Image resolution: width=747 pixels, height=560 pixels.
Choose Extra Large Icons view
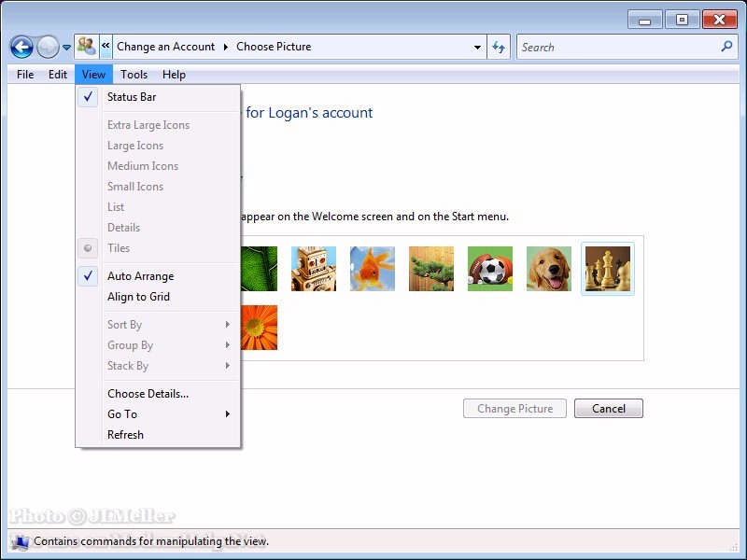pyautogui.click(x=158, y=125)
